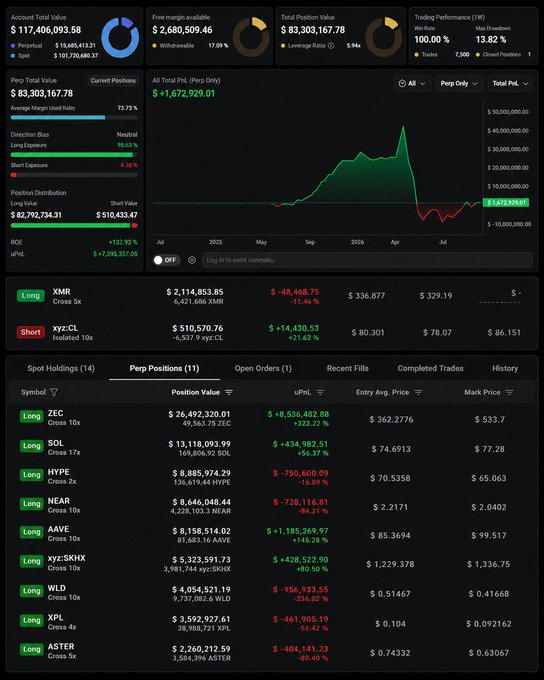The height and width of the screenshot is (680, 544).
Task: Open the Perp Only dropdown
Action: (459, 83)
